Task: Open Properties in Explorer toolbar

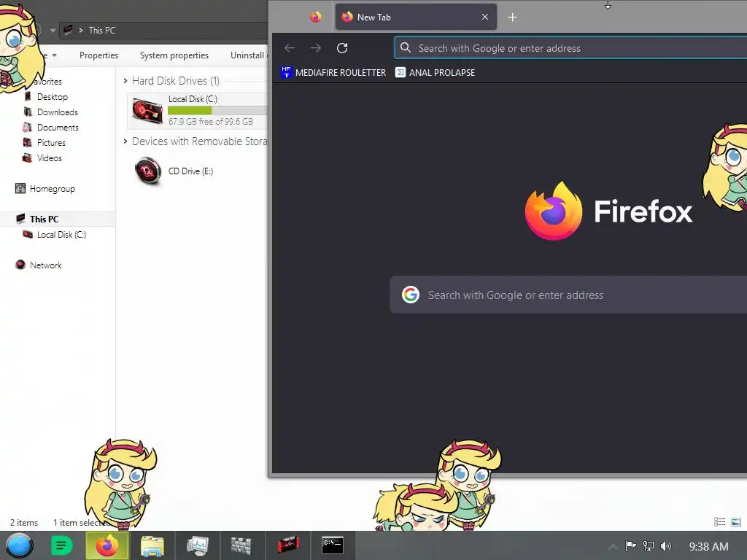Action: pyautogui.click(x=98, y=55)
